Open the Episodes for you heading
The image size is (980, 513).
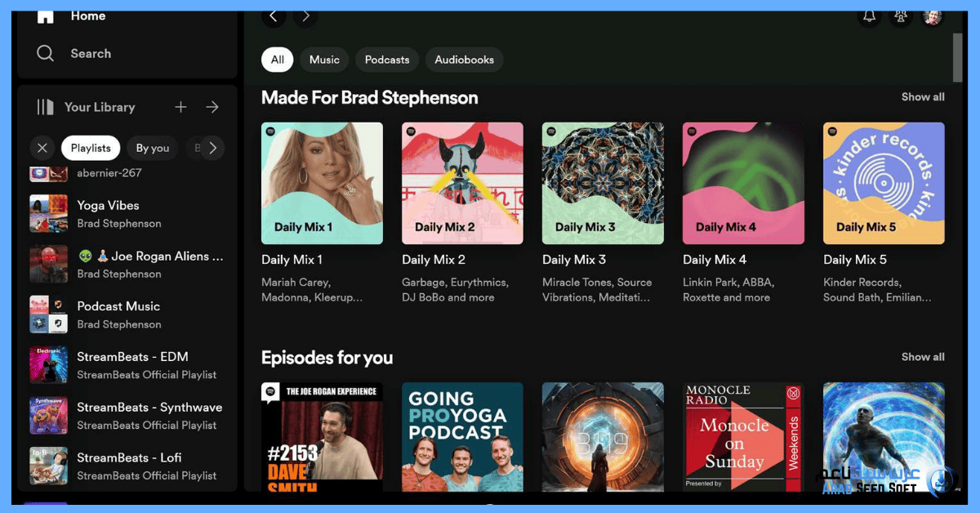click(327, 358)
